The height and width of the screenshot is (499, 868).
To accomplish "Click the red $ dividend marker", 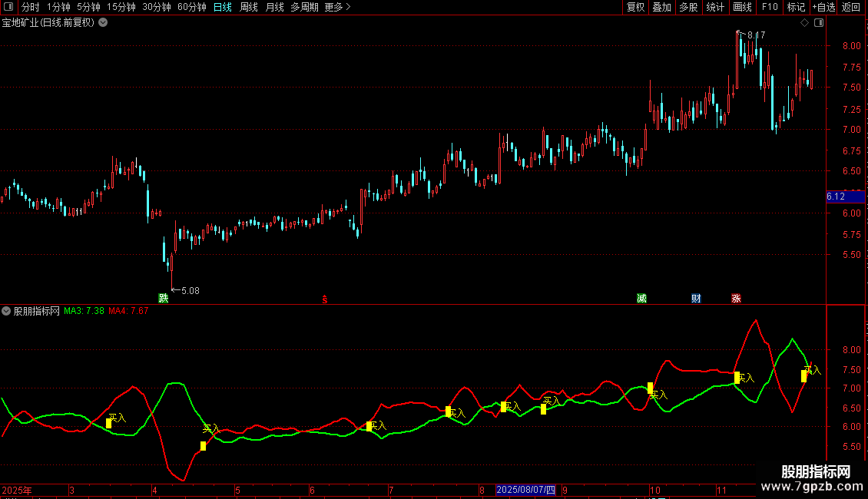I will (x=325, y=299).
